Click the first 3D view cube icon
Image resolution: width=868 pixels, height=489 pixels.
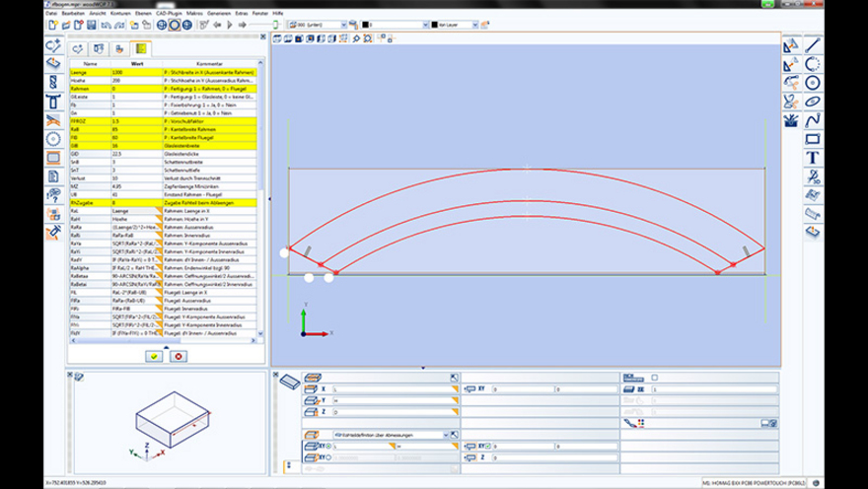[x=277, y=38]
